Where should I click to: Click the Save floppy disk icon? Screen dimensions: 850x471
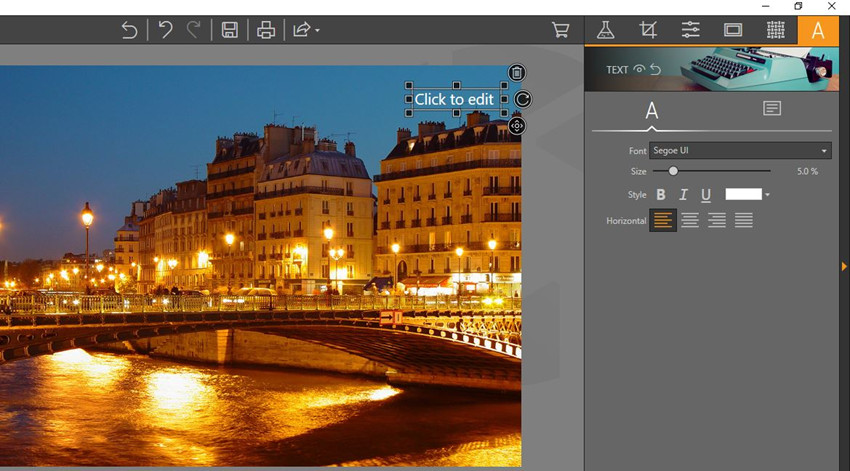pyautogui.click(x=229, y=30)
